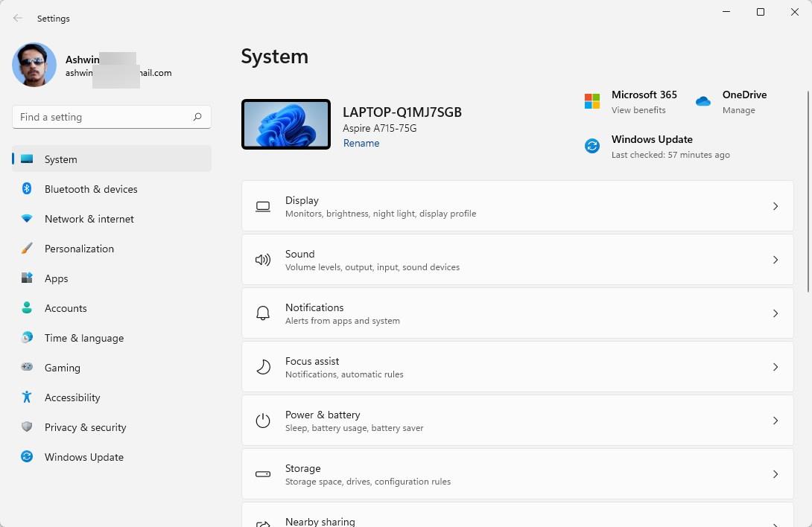The image size is (812, 527).
Task: Click the Microsoft 365 logo icon
Action: click(592, 101)
